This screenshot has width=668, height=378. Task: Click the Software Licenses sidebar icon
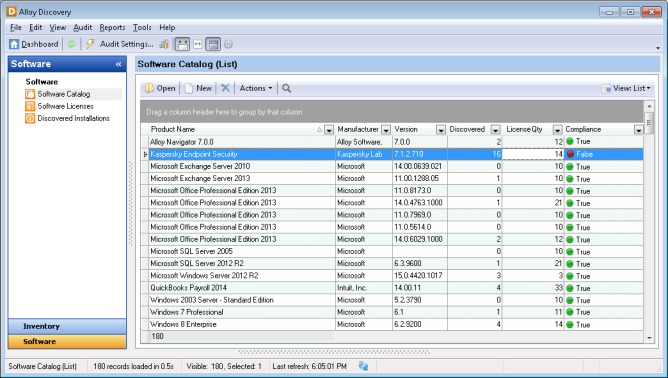click(30, 106)
